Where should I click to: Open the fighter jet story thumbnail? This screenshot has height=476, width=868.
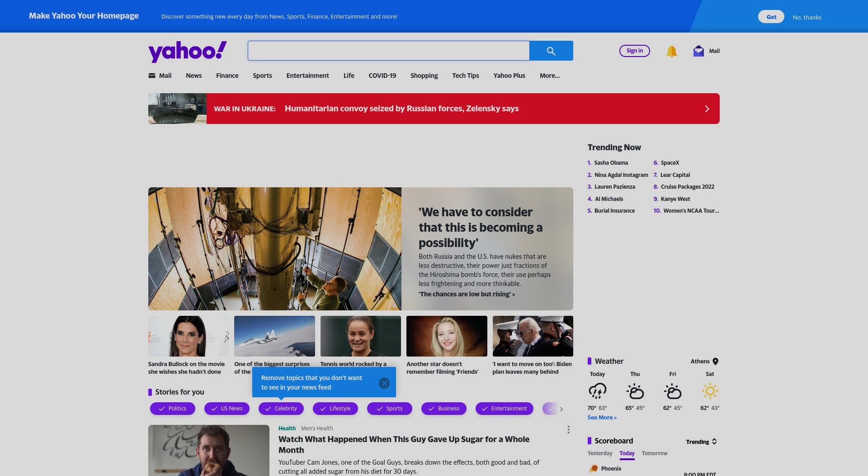click(x=274, y=336)
